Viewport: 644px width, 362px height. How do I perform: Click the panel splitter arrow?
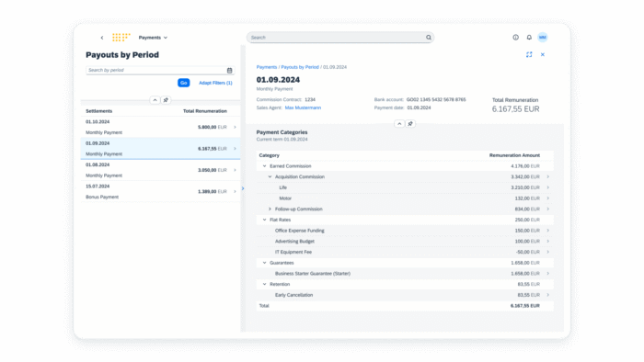pyautogui.click(x=243, y=188)
